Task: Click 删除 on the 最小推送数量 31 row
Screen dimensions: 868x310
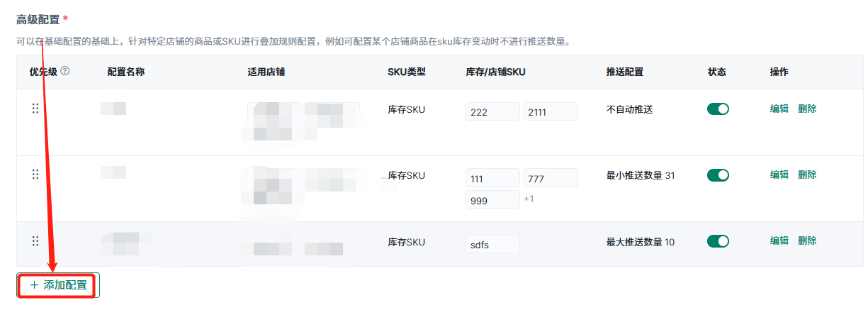Action: point(807,175)
